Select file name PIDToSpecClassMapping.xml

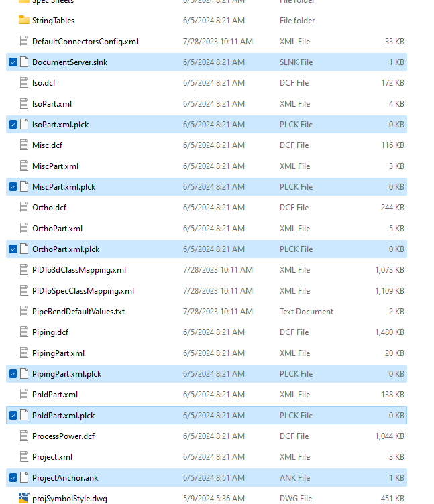(83, 291)
